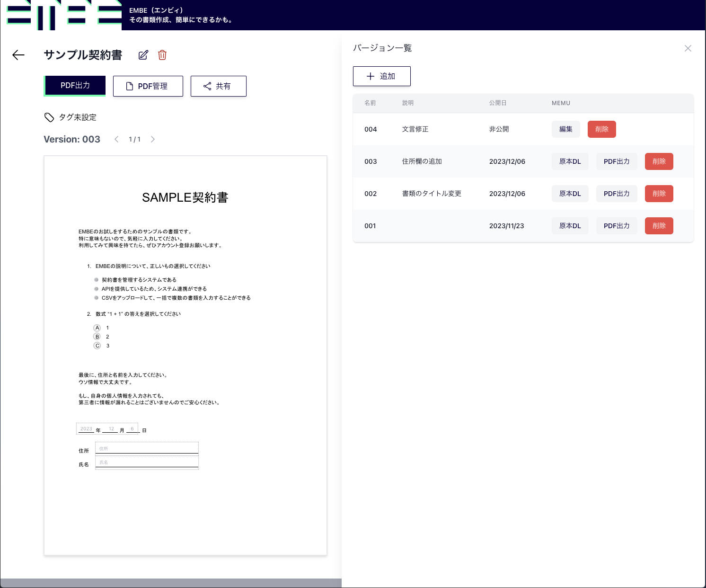Click the 氏名 name input field

pos(147,462)
